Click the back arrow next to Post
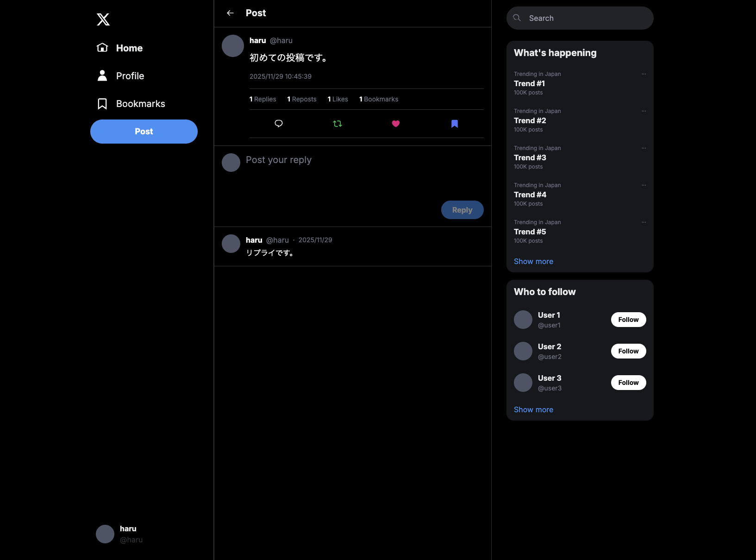The image size is (756, 560). pyautogui.click(x=230, y=13)
